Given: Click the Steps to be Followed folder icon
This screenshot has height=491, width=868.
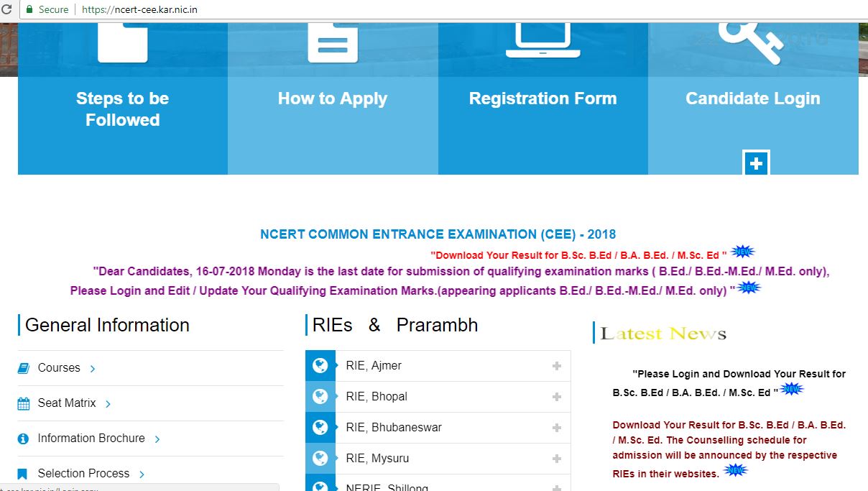Looking at the screenshot, I should (x=122, y=40).
